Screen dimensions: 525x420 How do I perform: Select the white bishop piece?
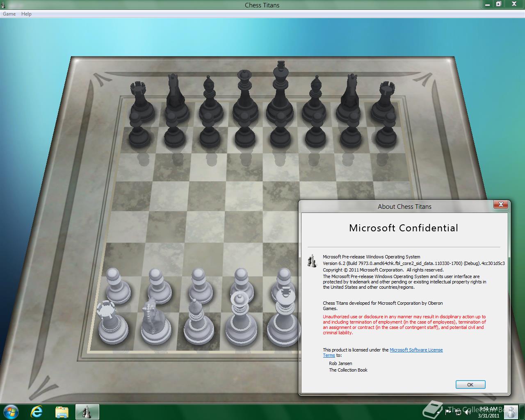pyautogui.click(x=199, y=322)
